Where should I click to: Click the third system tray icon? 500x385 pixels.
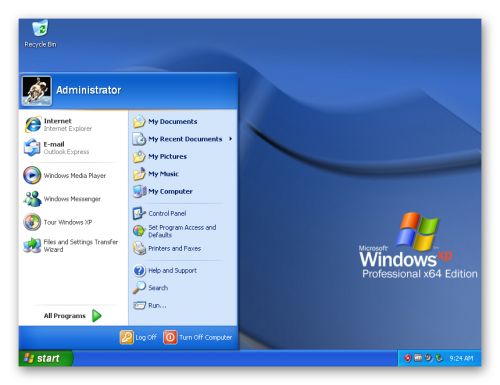428,358
